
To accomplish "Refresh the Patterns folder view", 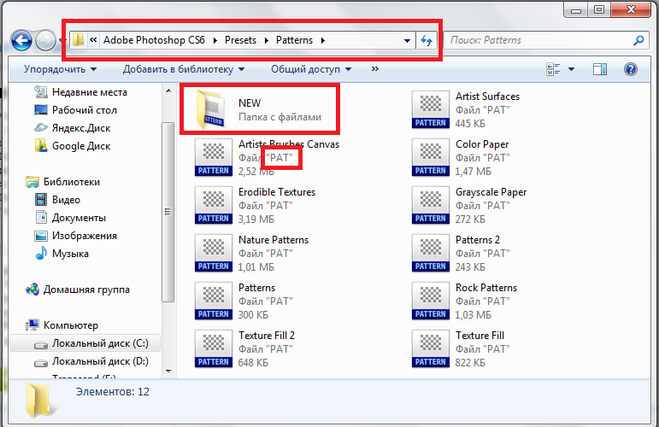I will tap(426, 40).
